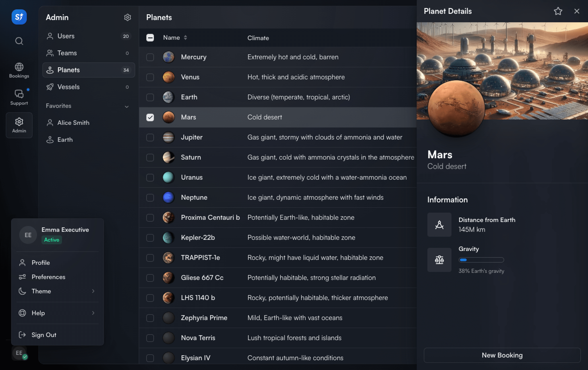Select Alice Smith in Favorites
Screen dimensions: 588x370
coord(73,122)
